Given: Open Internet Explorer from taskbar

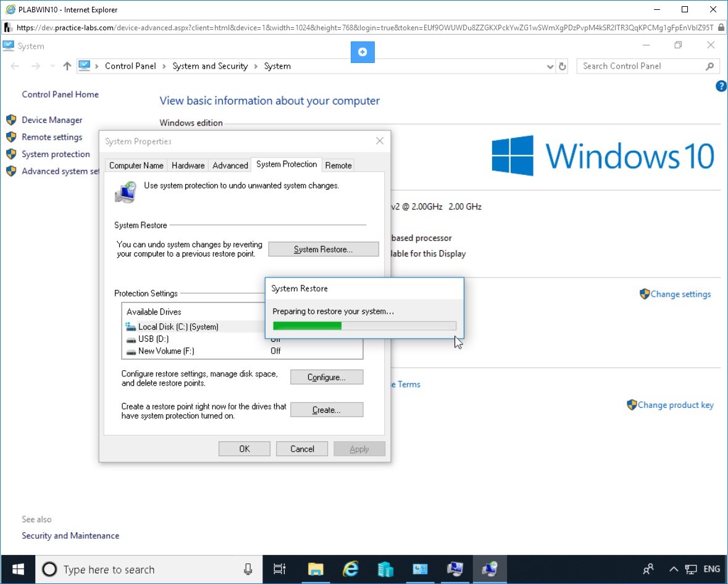Looking at the screenshot, I should tap(351, 569).
